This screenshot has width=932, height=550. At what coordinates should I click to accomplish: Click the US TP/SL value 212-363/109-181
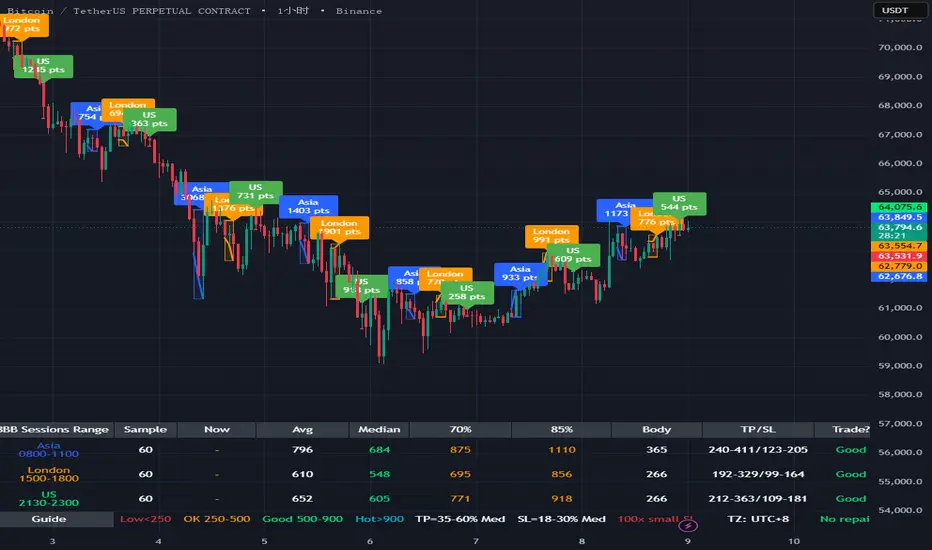[x=758, y=498]
